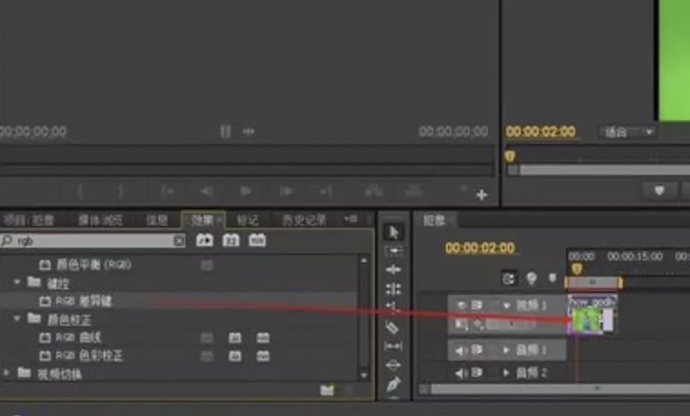690x416 pixels.
Task: Click Add Marker button in program monitor
Action: pyautogui.click(x=659, y=191)
